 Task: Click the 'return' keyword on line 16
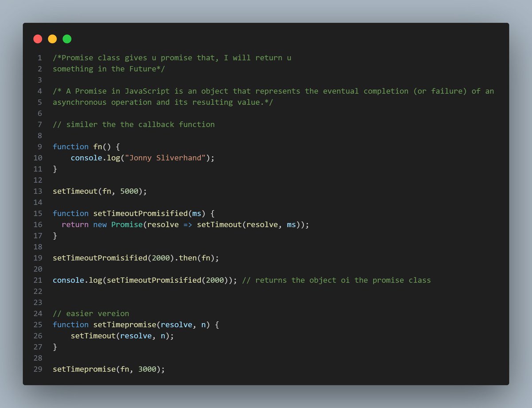75,224
